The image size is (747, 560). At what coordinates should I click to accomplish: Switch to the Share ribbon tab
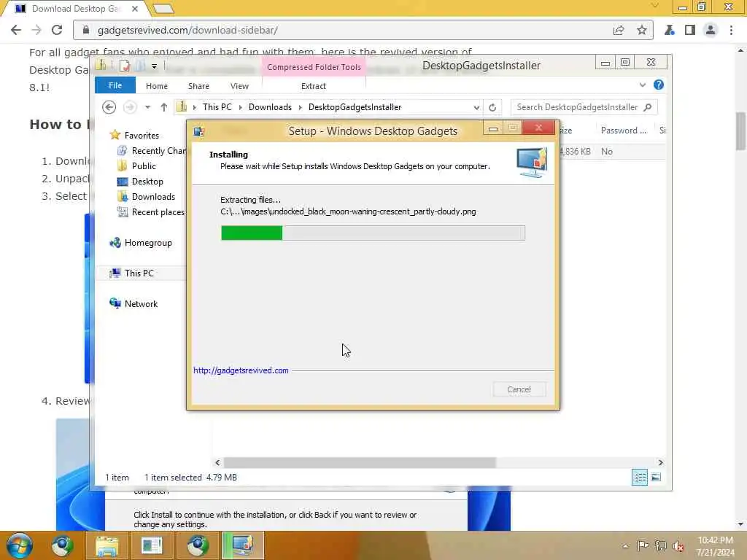tap(198, 86)
